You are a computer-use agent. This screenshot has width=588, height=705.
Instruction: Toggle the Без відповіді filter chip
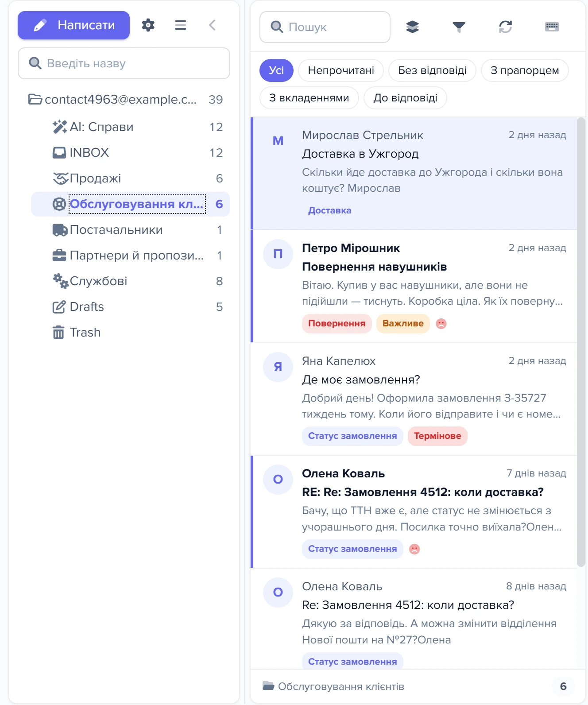[432, 70]
